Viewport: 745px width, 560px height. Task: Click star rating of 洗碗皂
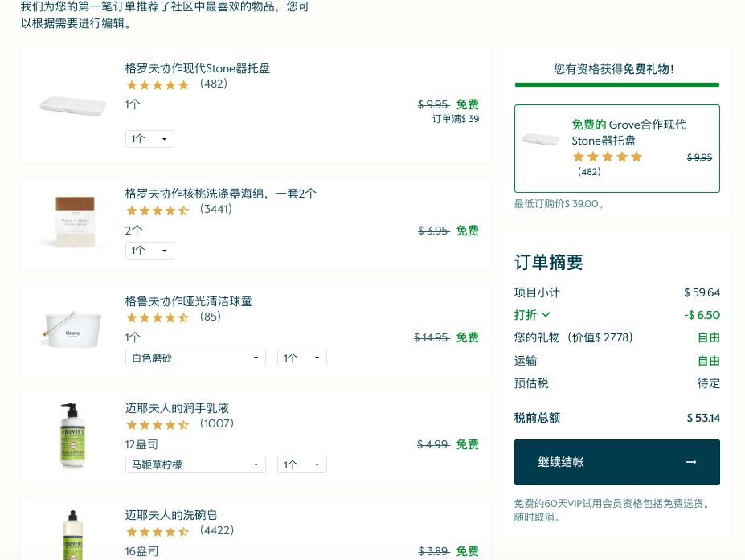point(158,532)
